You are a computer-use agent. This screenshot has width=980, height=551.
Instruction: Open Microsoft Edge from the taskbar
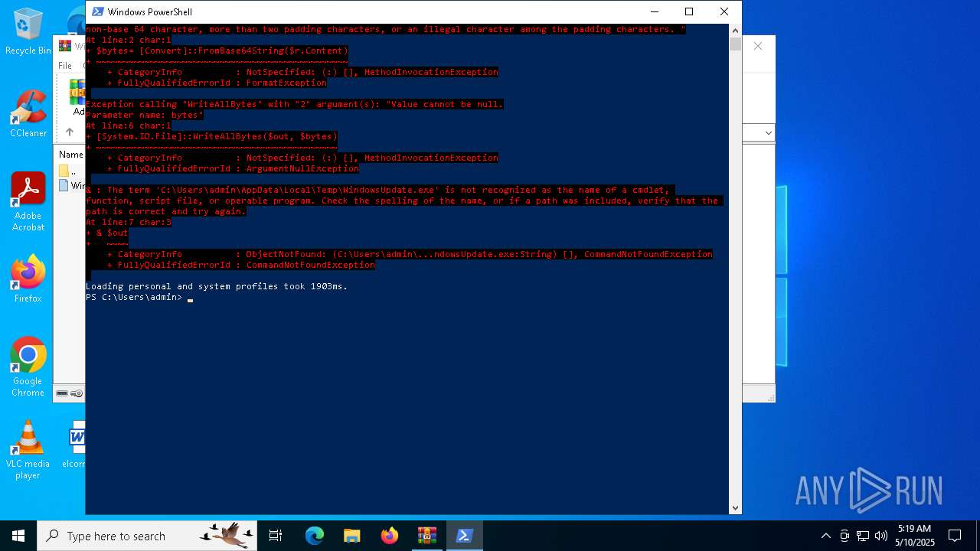(315, 536)
